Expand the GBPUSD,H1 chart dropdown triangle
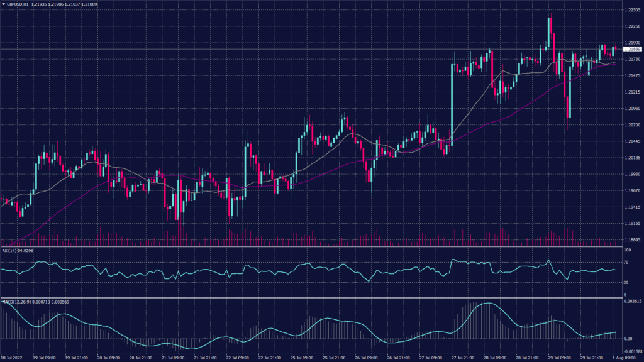This screenshot has width=644, height=362. (5, 4)
